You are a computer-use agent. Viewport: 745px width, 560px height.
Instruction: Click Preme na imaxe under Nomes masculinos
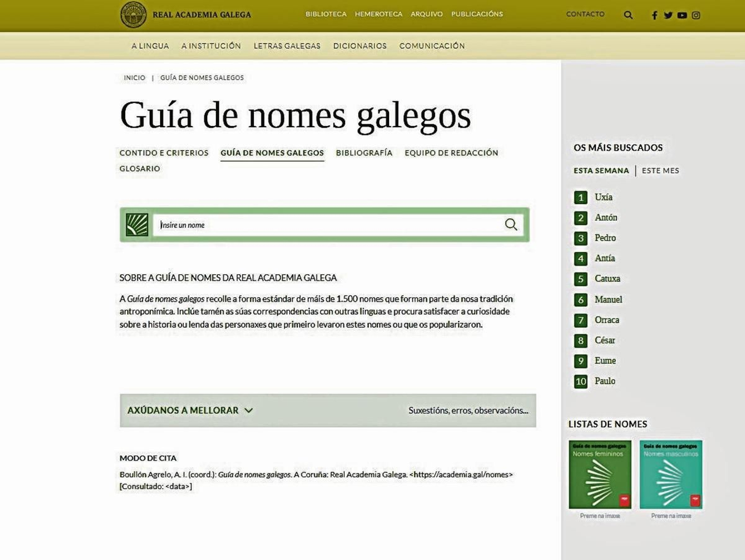671,516
